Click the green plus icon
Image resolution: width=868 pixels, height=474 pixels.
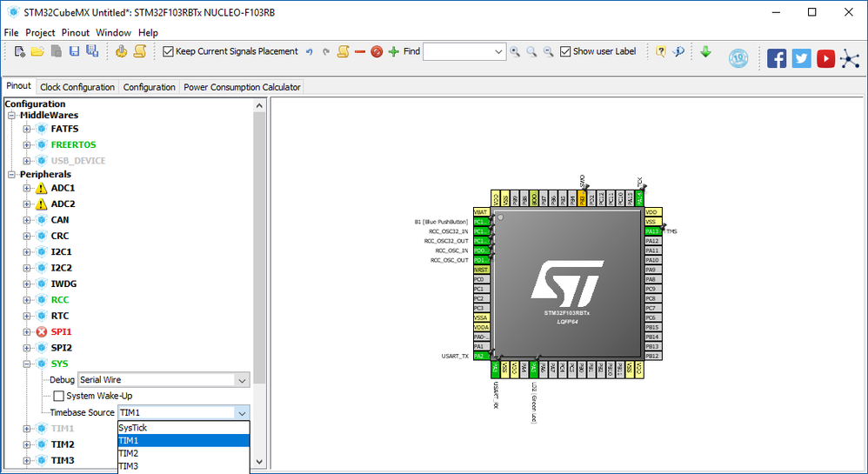tap(394, 51)
